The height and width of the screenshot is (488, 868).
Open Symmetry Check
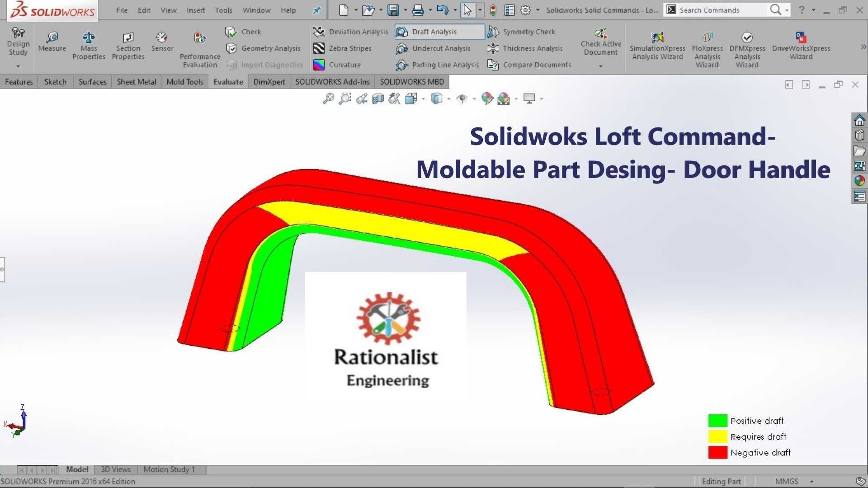click(521, 32)
